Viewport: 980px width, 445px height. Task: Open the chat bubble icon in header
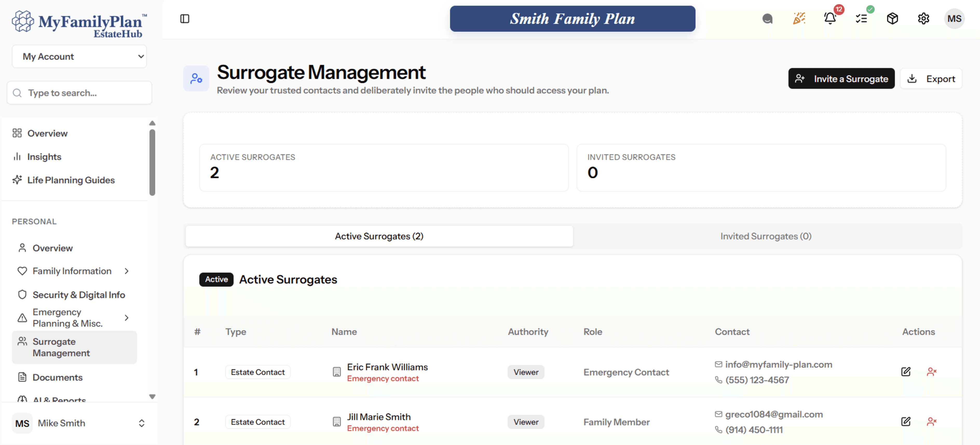coord(767,19)
